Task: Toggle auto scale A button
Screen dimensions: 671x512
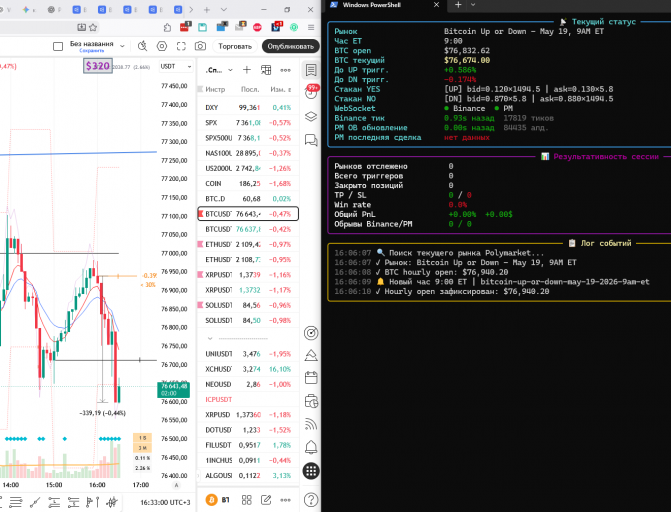Action: coord(176,485)
